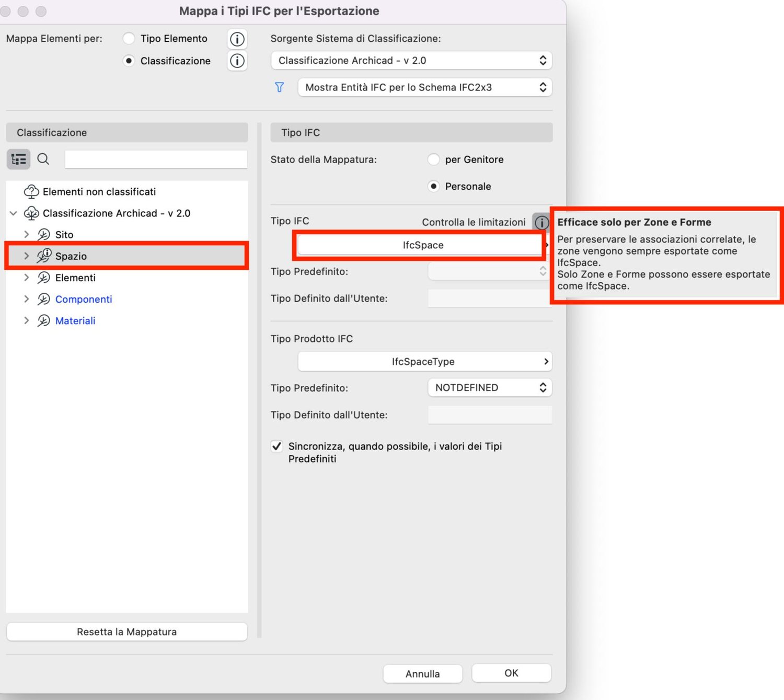The image size is (784, 700).
Task: Click the Resetta la Mappatura button
Action: tap(126, 632)
